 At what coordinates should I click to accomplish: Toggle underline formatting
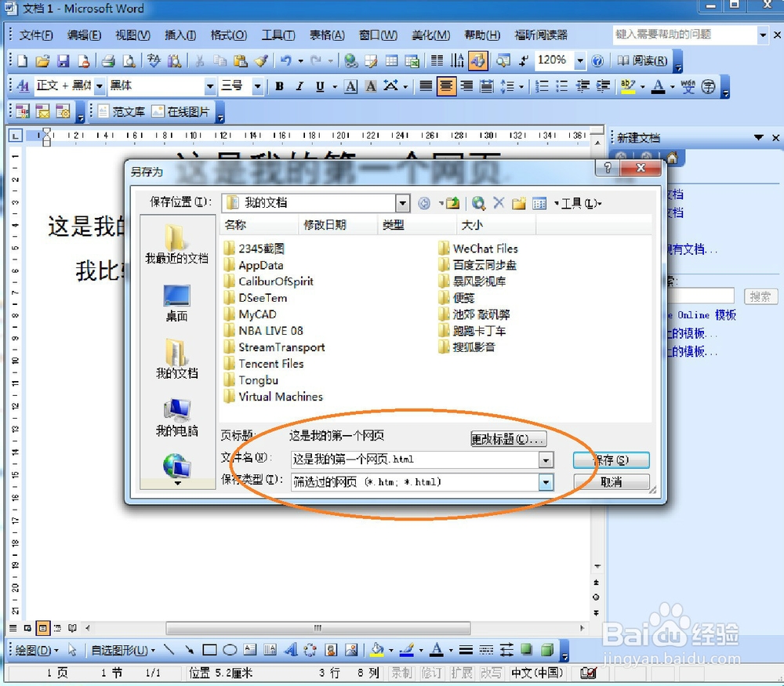[320, 86]
